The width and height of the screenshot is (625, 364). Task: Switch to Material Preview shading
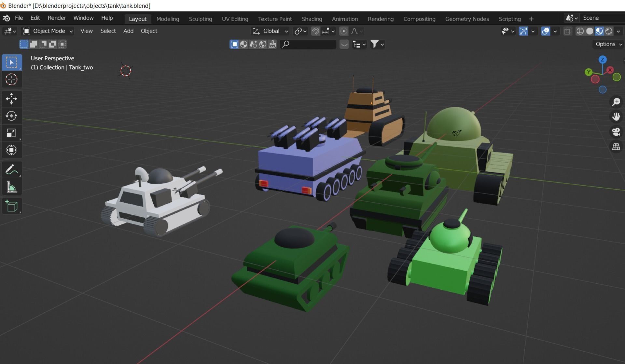(x=599, y=31)
